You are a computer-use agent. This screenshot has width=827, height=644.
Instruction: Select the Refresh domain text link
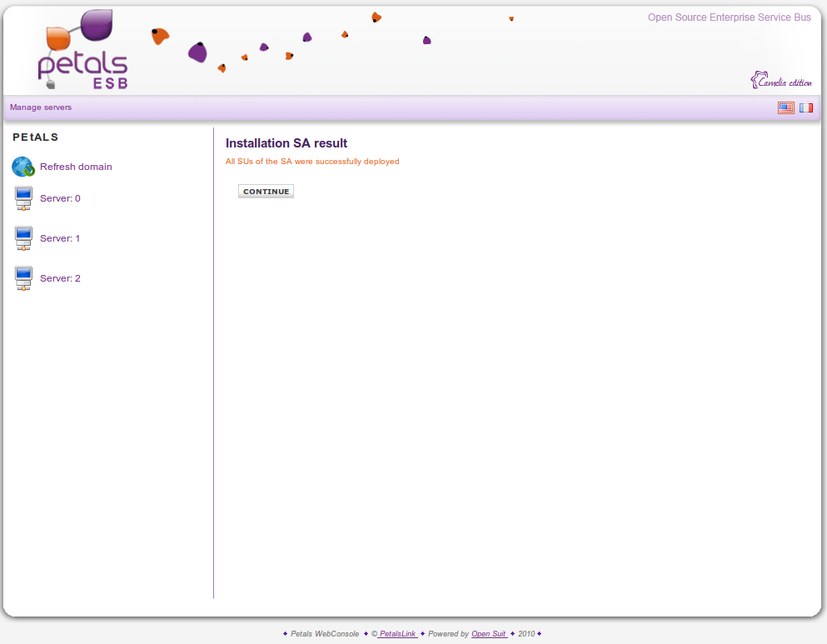[76, 167]
